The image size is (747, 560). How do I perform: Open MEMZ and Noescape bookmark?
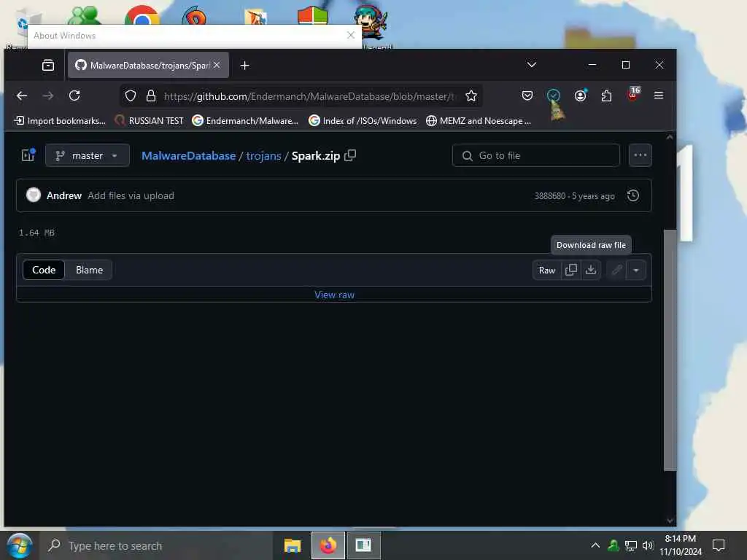pyautogui.click(x=479, y=121)
